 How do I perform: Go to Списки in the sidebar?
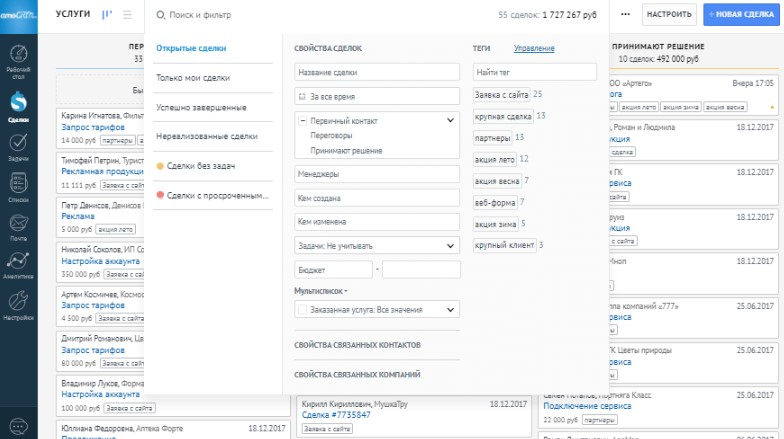(x=18, y=187)
